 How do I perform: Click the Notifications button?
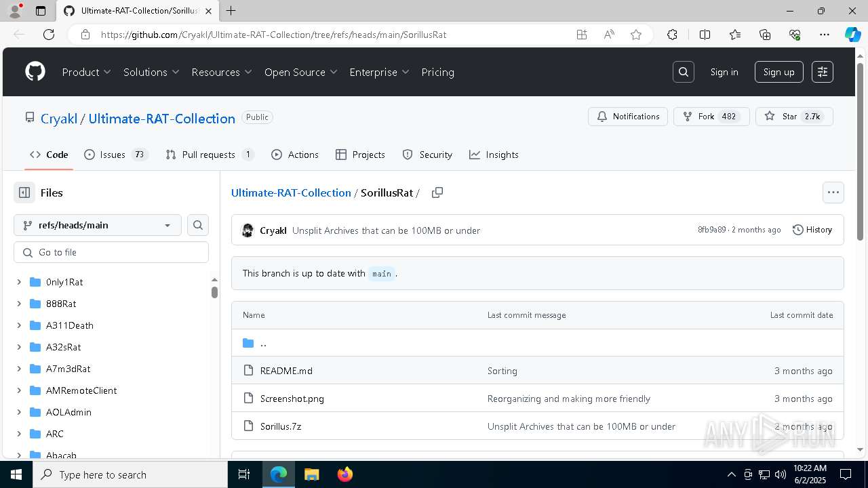tap(628, 117)
